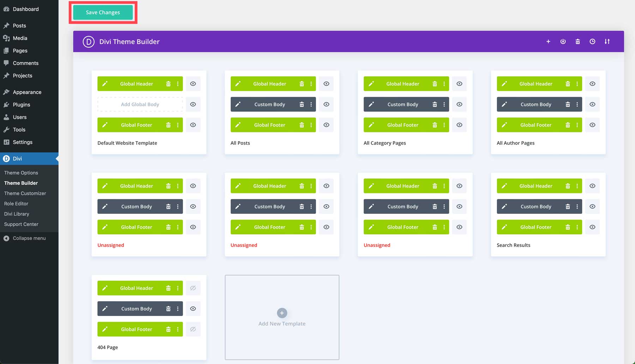Navigate to the Divi Library menu item
Screen dimensions: 635x364
[17, 214]
